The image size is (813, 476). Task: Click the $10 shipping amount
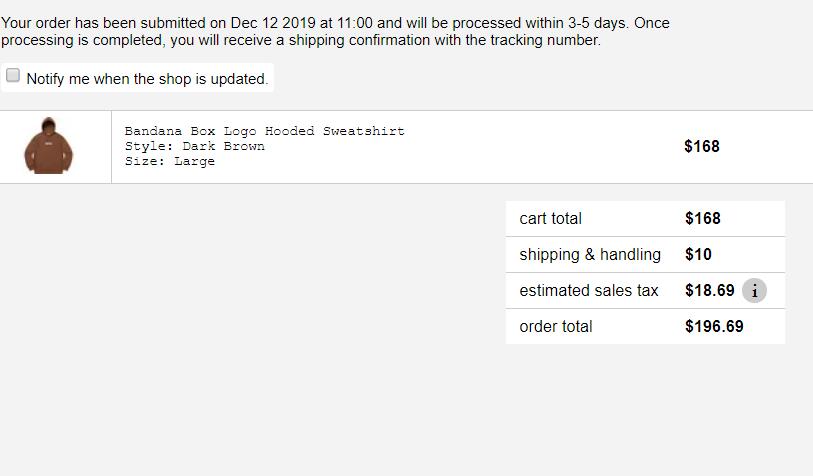coord(698,254)
